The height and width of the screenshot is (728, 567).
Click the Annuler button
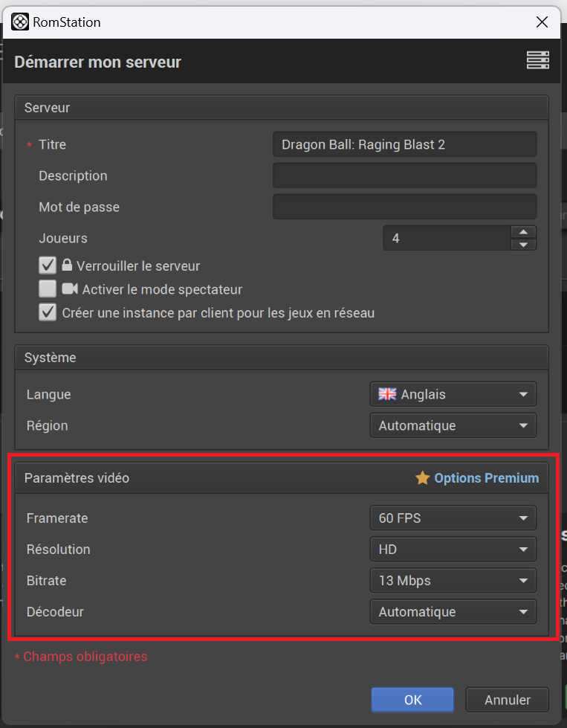pyautogui.click(x=507, y=700)
